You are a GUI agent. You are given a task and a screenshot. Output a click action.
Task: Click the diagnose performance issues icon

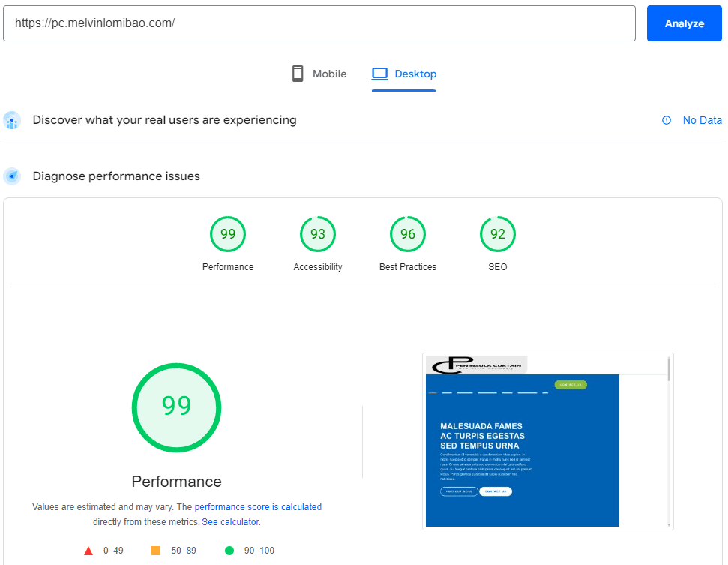12,176
